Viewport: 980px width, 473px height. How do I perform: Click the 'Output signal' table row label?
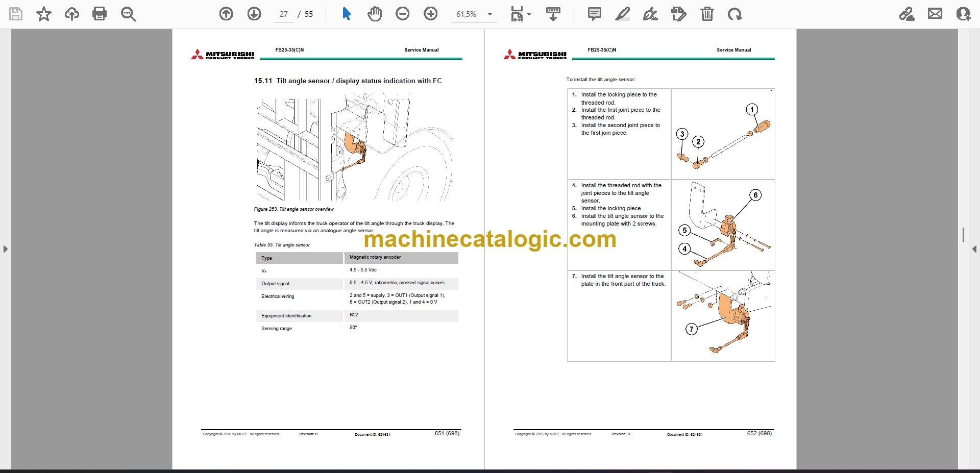click(x=275, y=284)
